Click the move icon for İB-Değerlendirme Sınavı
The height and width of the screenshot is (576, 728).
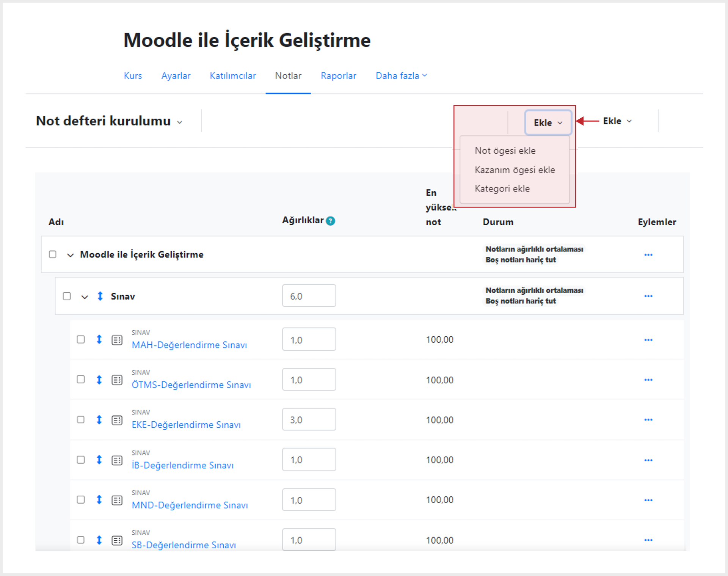pos(99,460)
